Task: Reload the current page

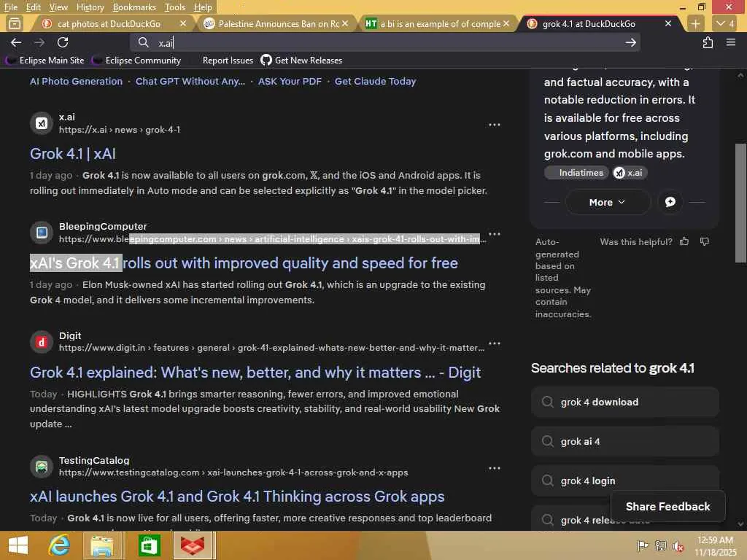Action: 63,42
